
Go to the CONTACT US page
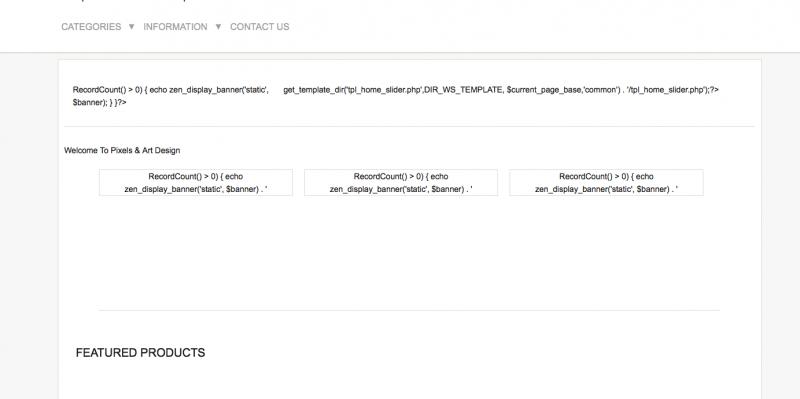click(260, 27)
